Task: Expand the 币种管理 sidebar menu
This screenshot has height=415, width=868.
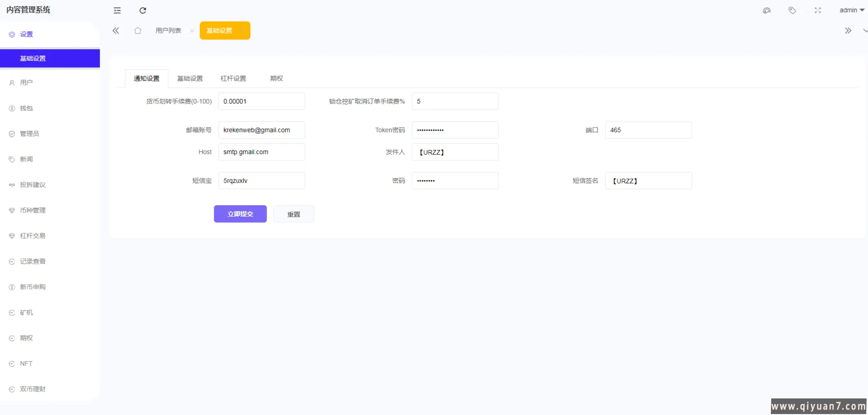Action: (33, 211)
